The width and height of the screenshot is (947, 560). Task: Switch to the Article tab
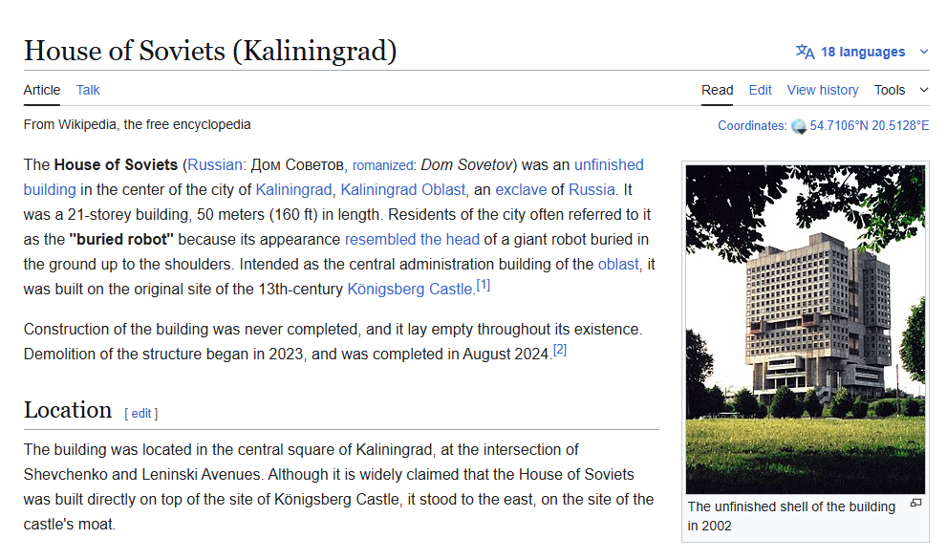(x=42, y=90)
